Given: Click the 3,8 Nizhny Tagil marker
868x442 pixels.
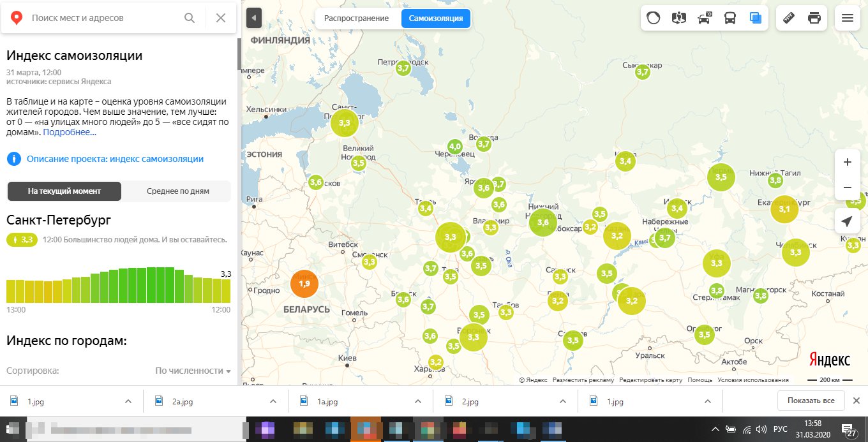Looking at the screenshot, I should (775, 180).
